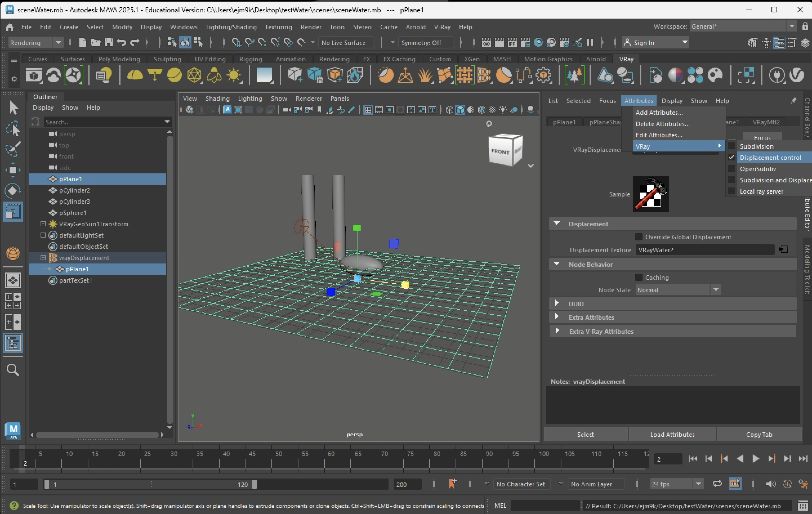Image resolution: width=812 pixels, height=514 pixels.
Task: Click the Save Scene icon
Action: [108, 43]
